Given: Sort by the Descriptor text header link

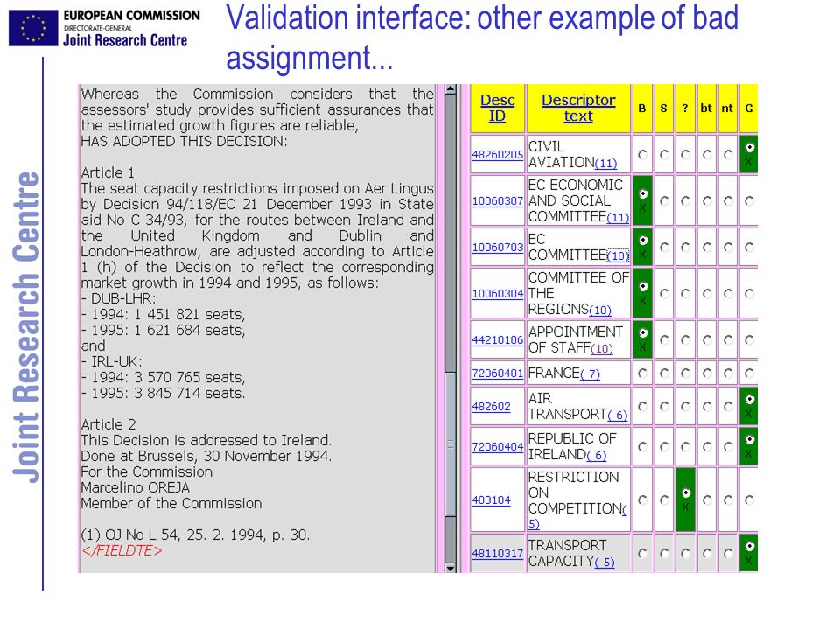Looking at the screenshot, I should pyautogui.click(x=578, y=108).
